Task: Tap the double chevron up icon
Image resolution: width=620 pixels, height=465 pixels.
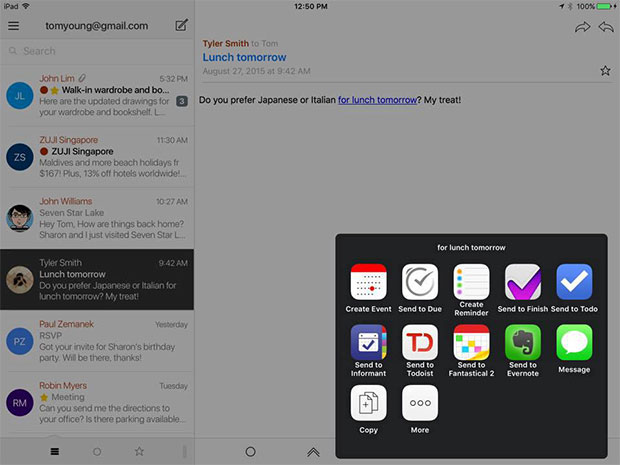Action: [x=313, y=452]
